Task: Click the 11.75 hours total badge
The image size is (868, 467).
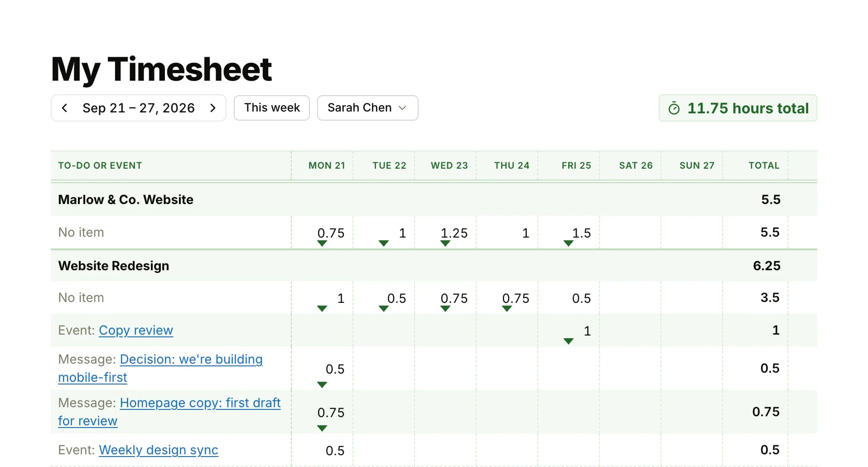Action: tap(738, 108)
